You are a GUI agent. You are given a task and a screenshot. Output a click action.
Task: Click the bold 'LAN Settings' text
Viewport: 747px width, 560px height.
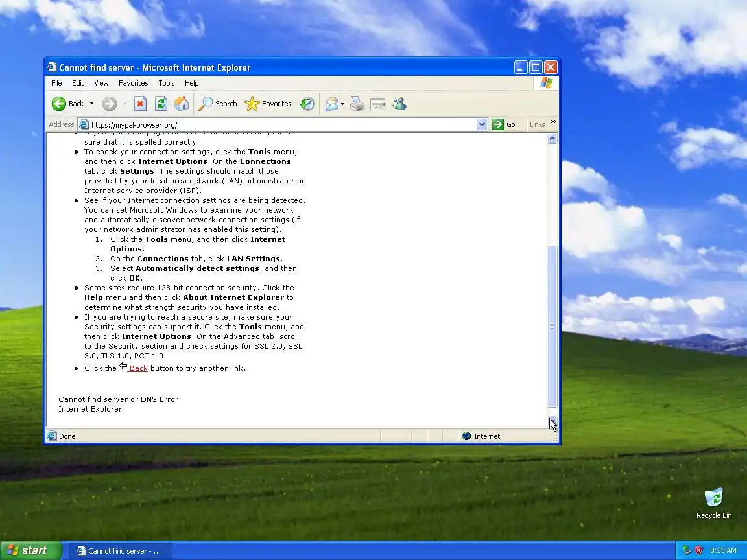coord(253,259)
